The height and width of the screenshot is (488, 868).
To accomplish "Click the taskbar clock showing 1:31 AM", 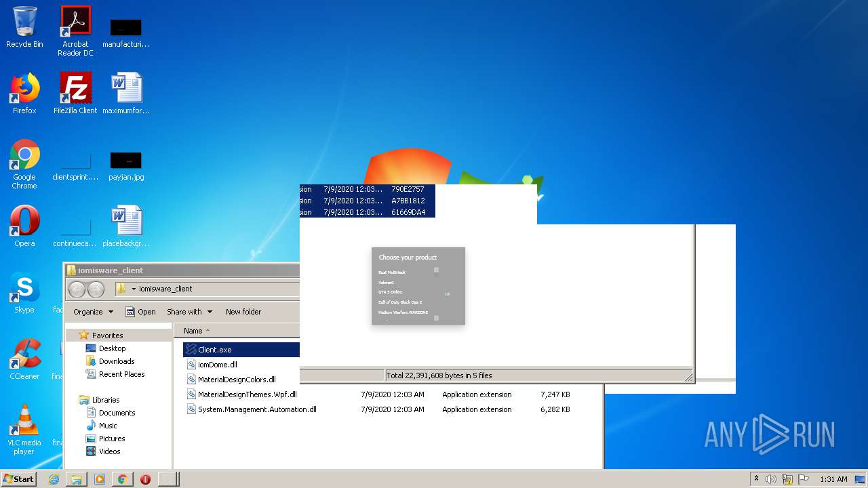I will coord(833,479).
